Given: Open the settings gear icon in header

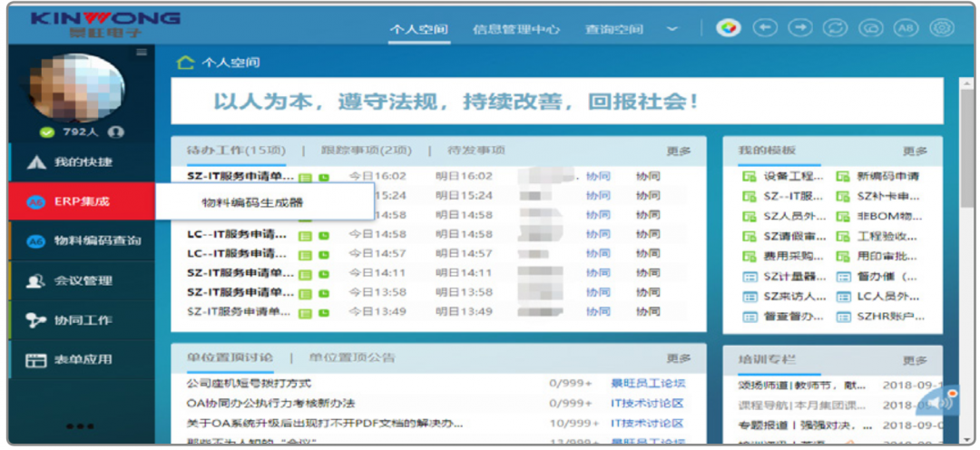Looking at the screenshot, I should (943, 28).
